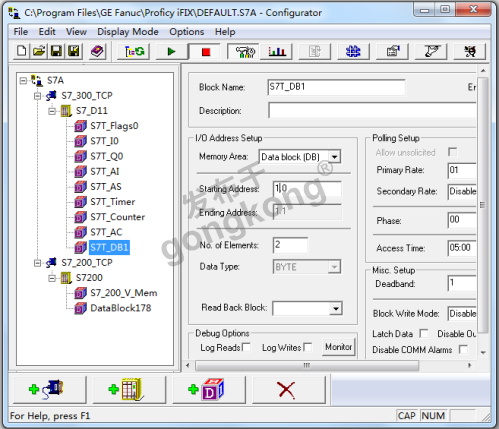Viewport: 499px width, 429px height.
Task: Click the datablock icon beside S7T_Flags0
Action: (x=80, y=126)
